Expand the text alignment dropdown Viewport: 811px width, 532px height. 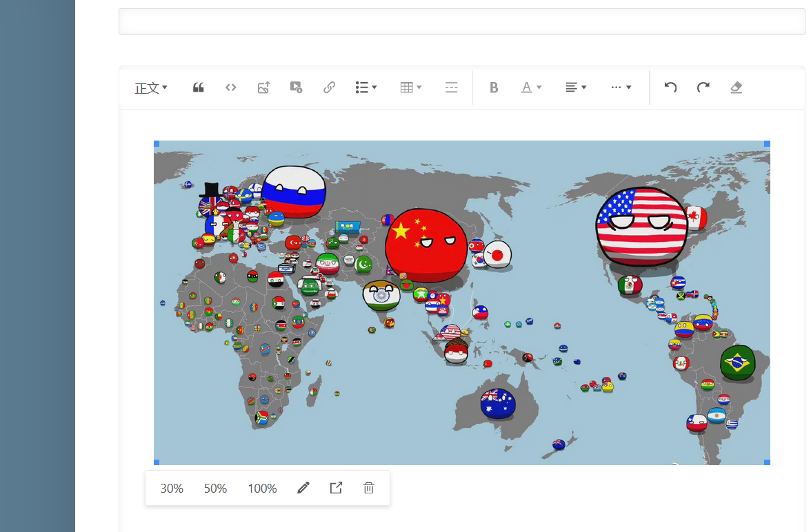coord(576,88)
